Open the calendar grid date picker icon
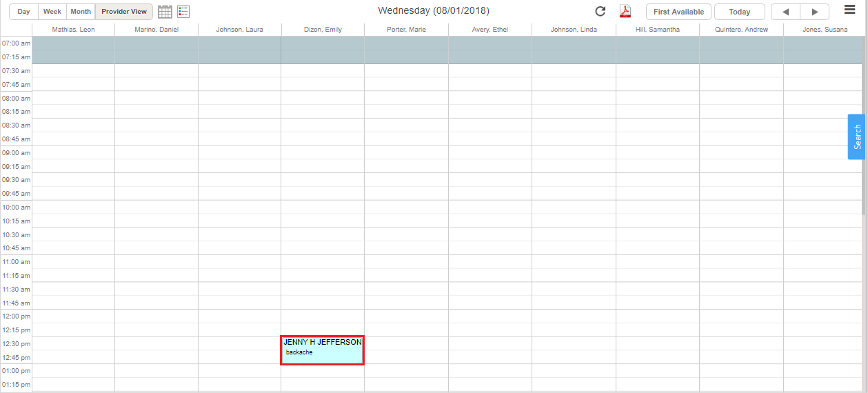Viewport: 868px width, 393px height. tap(165, 12)
